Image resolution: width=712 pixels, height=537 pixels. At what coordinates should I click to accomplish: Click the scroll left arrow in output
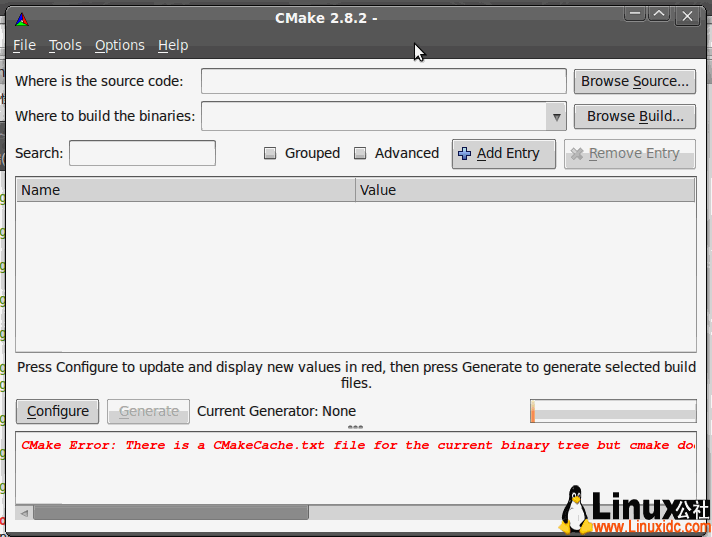pyautogui.click(x=24, y=513)
